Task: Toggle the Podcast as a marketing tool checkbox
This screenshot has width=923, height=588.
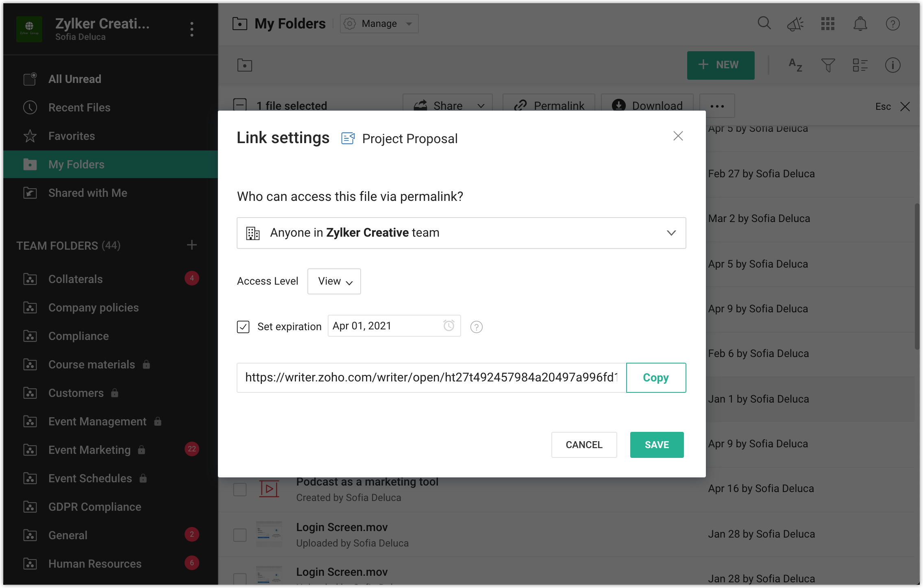Action: coord(240,489)
